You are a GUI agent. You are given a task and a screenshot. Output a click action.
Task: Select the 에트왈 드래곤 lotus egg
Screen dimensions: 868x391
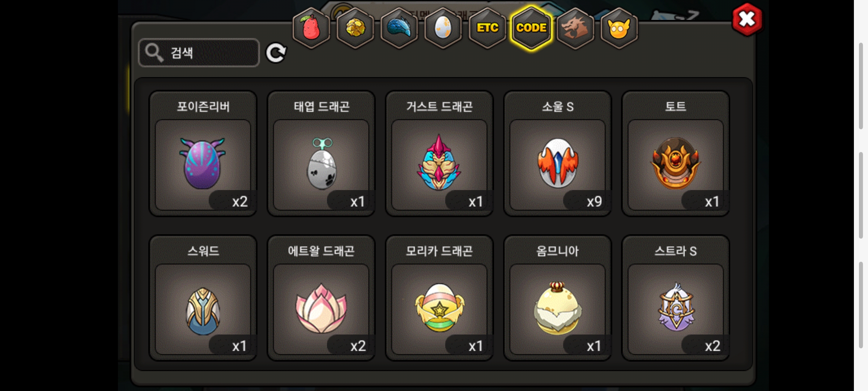click(321, 298)
